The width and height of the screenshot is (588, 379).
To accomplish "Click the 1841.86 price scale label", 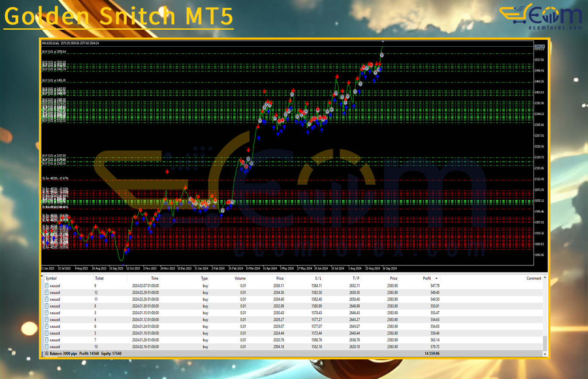I will click(x=540, y=255).
